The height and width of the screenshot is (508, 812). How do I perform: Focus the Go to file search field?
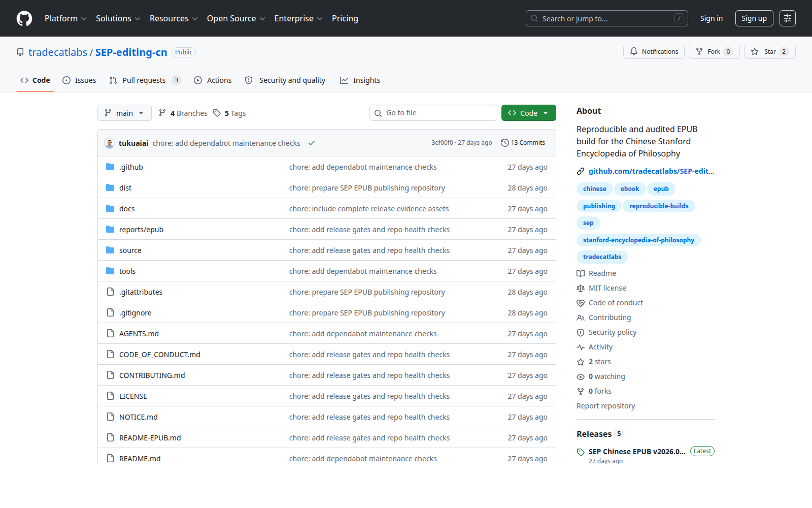coord(433,113)
